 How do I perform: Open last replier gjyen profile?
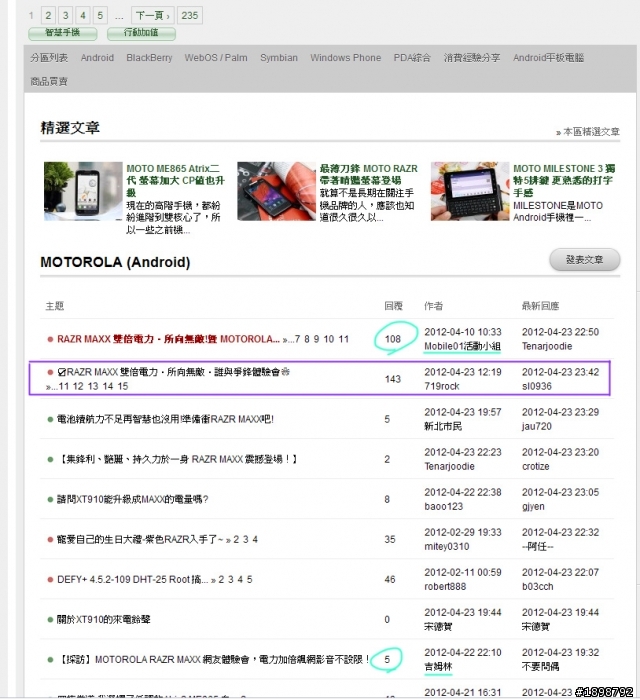click(533, 507)
